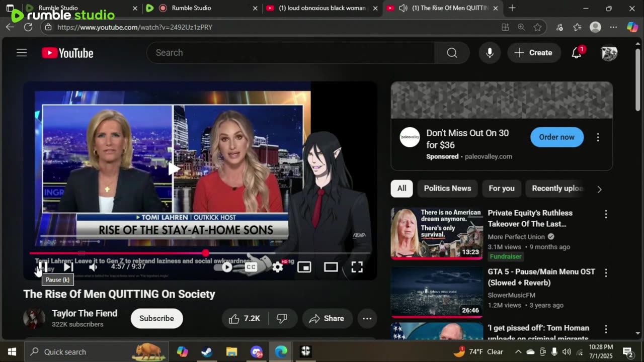Open the Copilot sidebar in the browser
Viewport: 644px width, 362px height.
[632, 27]
